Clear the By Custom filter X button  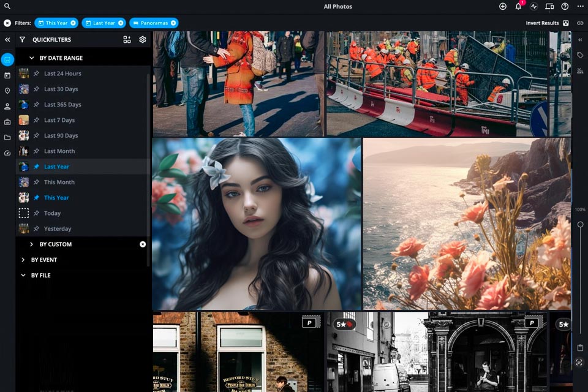pyautogui.click(x=143, y=244)
